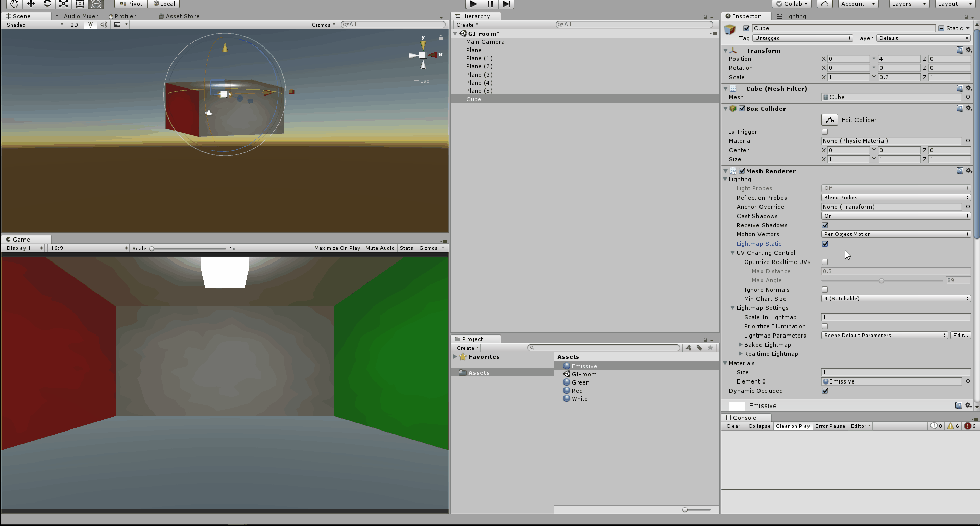Viewport: 980px width, 526px height.
Task: Open Motion Vectors dropdown
Action: (x=896, y=234)
